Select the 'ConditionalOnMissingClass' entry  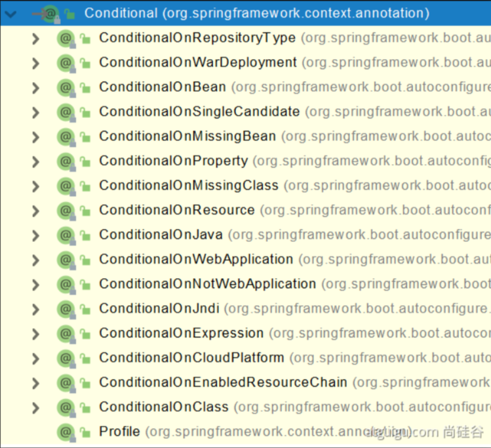pyautogui.click(x=189, y=186)
